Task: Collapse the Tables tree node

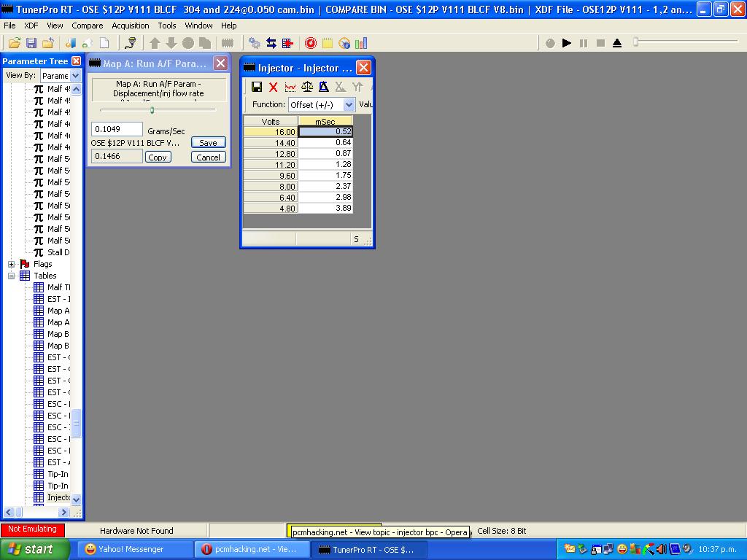Action: [12, 276]
